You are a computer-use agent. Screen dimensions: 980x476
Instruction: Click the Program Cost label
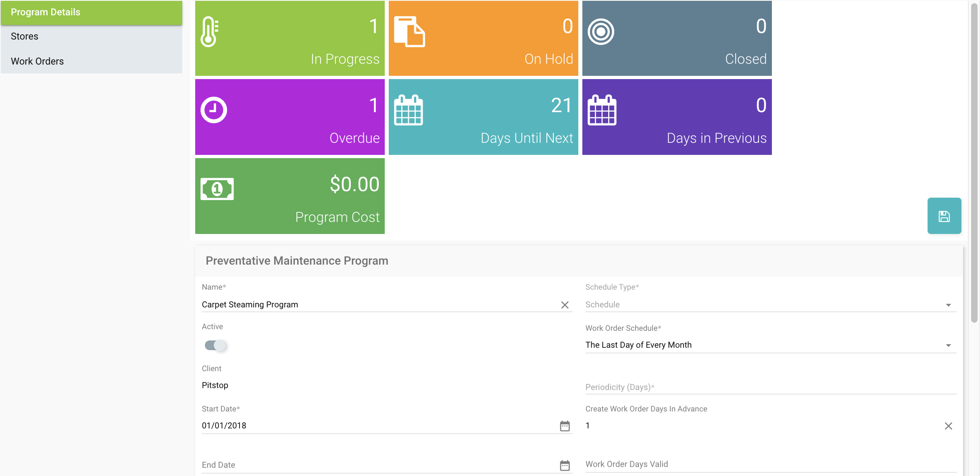(x=337, y=217)
